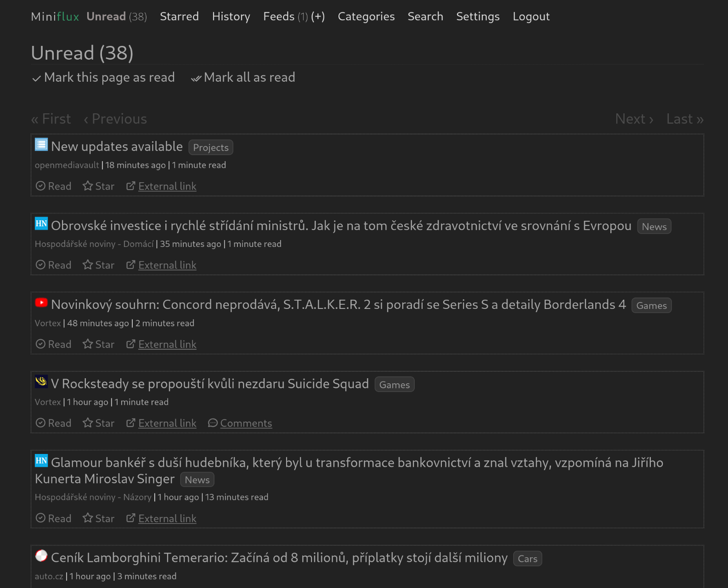Add a feed with the (+) link
Screen dimensions: 728x588
pos(318,17)
